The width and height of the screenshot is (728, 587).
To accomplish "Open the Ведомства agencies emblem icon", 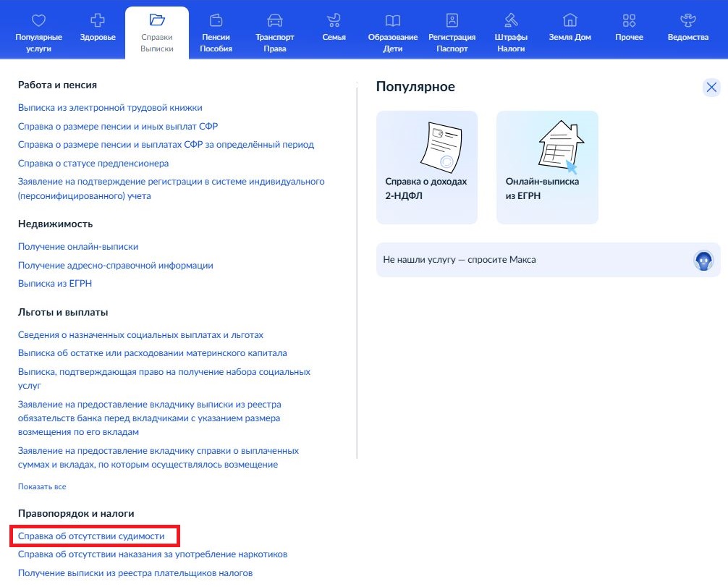I will (687, 20).
